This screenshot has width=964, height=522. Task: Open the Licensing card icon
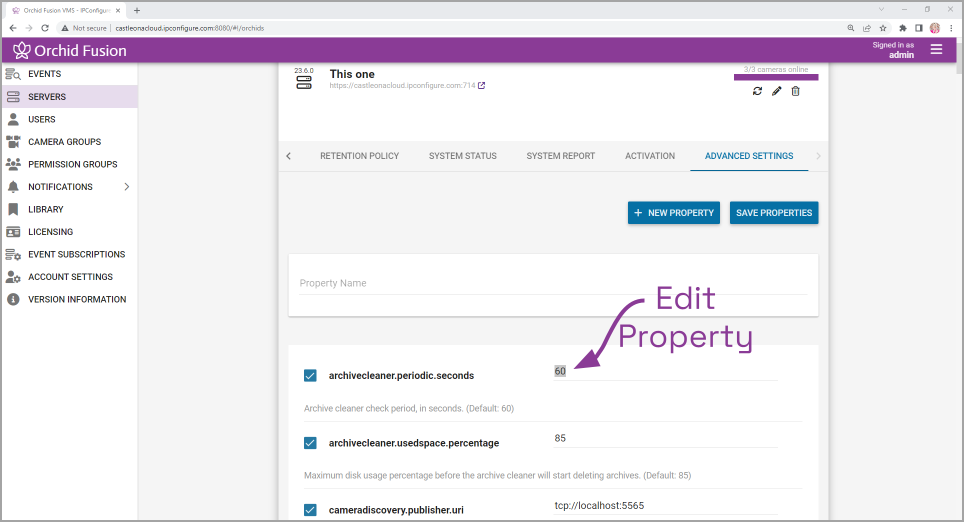click(13, 232)
